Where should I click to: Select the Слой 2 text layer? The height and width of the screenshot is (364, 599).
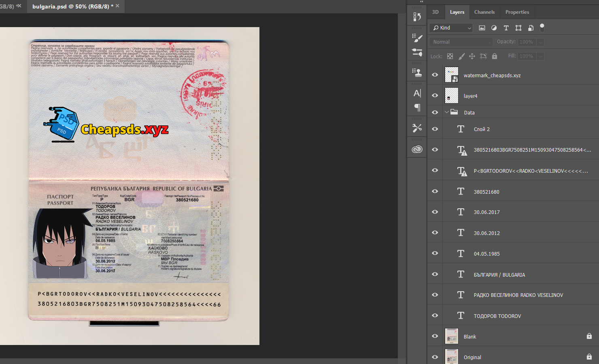coord(482,129)
